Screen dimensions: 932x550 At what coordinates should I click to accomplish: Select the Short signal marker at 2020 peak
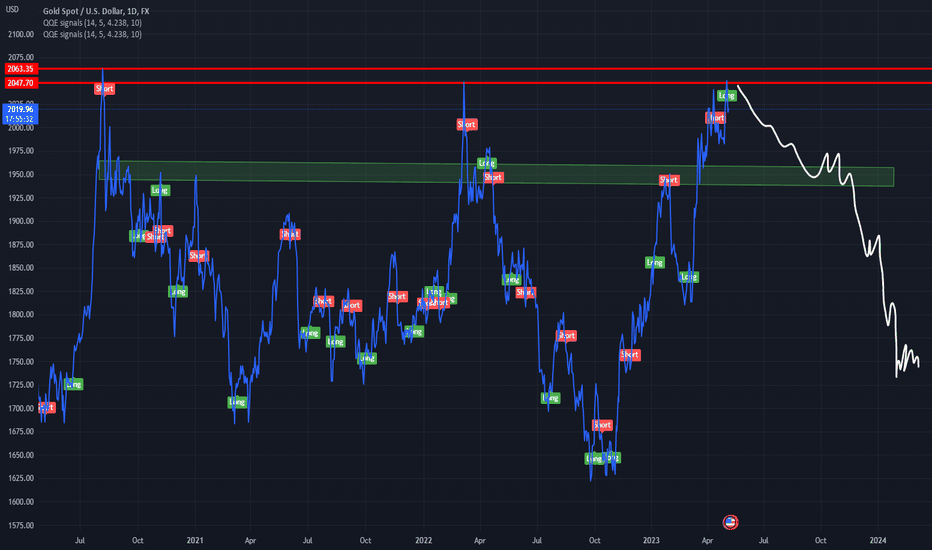[105, 89]
